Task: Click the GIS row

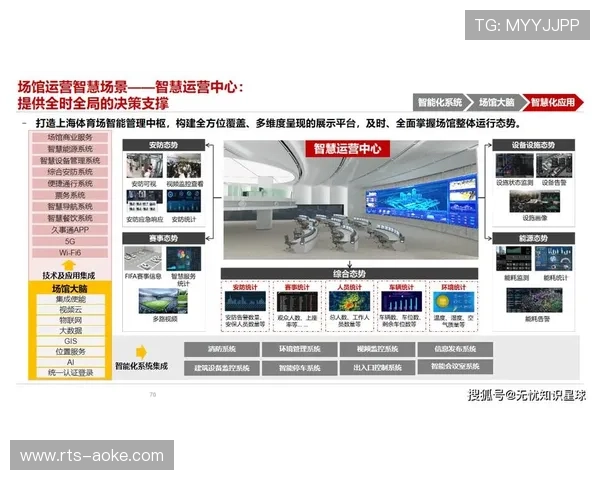Action: 70,341
